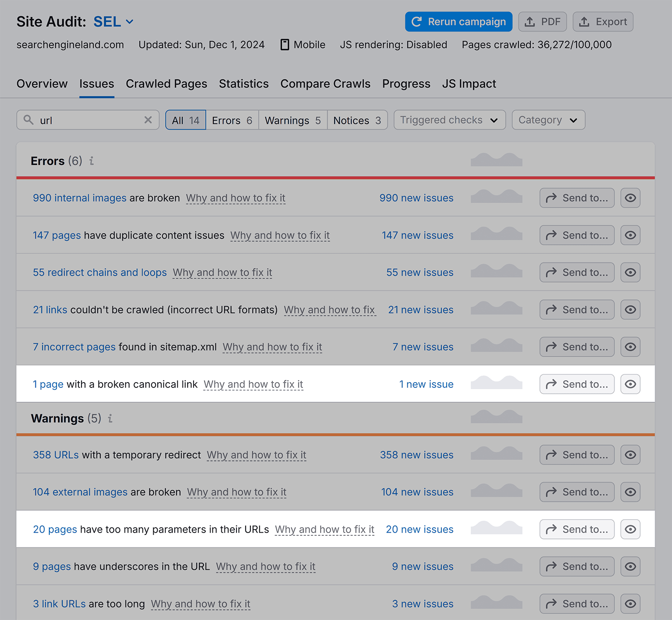Open Send to for broken canonical link

(577, 384)
